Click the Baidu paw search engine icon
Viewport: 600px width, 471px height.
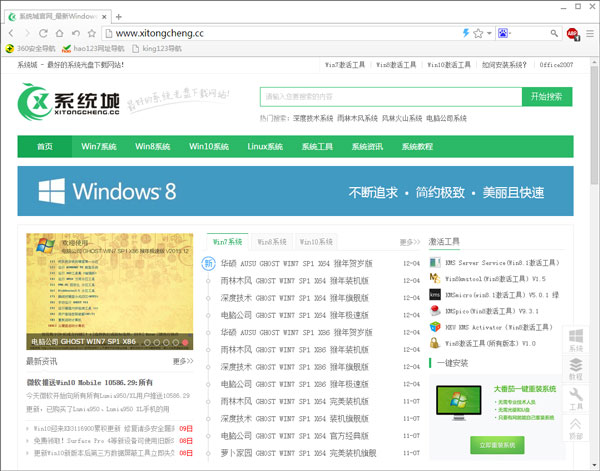click(503, 33)
